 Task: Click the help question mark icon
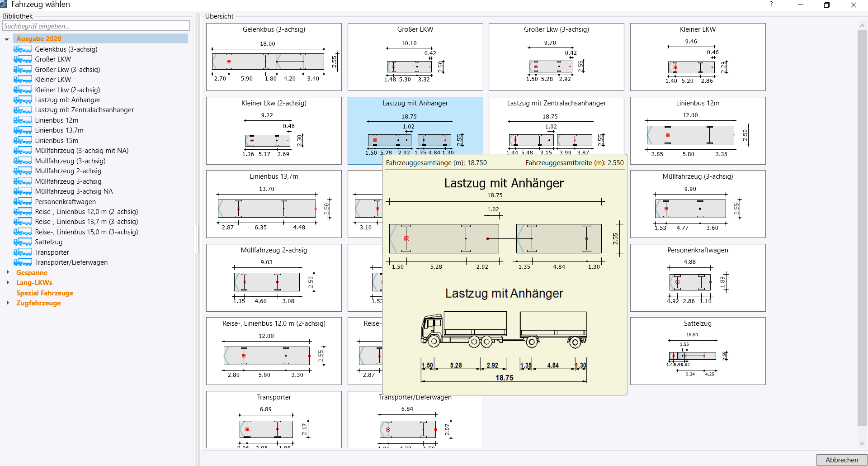tap(771, 5)
